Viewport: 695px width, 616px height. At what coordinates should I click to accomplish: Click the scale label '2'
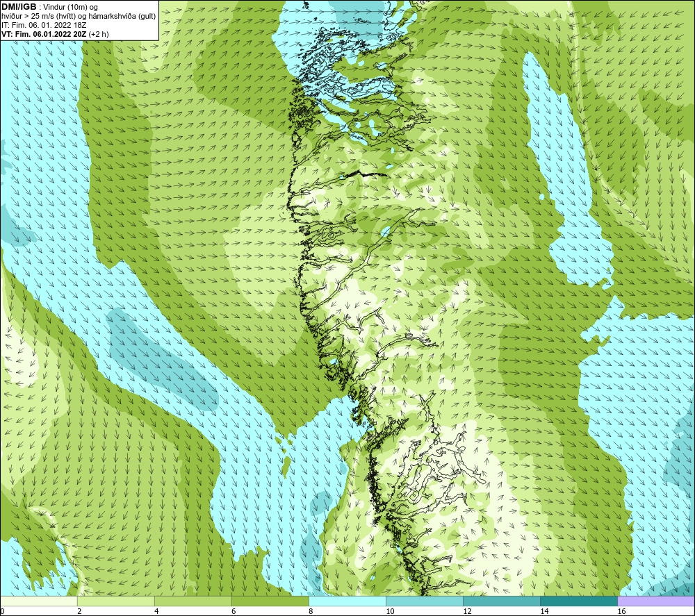tap(79, 612)
